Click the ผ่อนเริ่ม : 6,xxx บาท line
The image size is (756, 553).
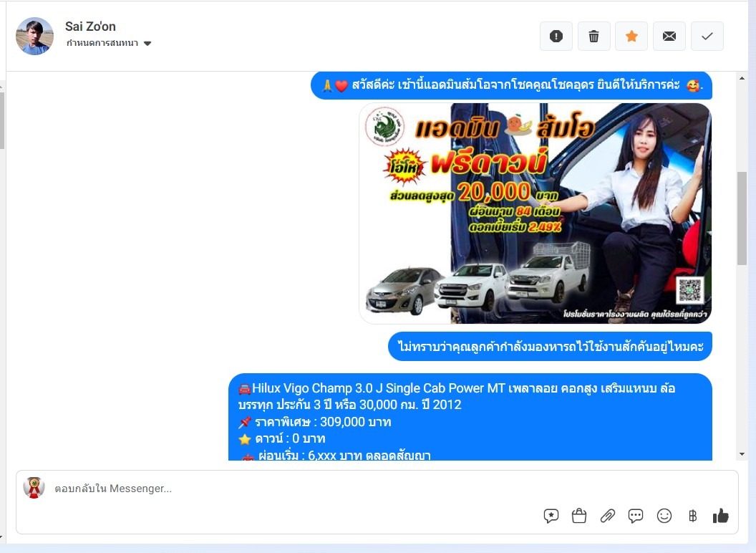[x=334, y=455]
